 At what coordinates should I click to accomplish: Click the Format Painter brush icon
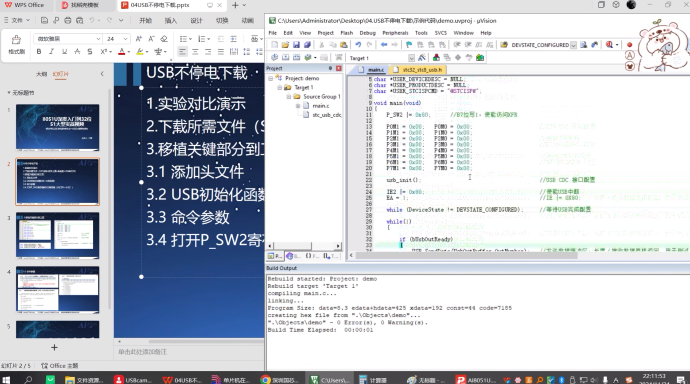tap(16, 40)
